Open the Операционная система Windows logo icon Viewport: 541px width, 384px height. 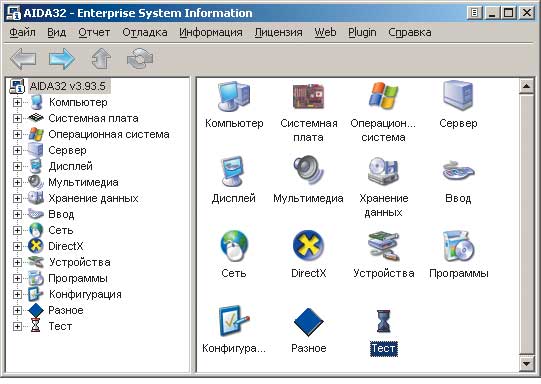383,96
